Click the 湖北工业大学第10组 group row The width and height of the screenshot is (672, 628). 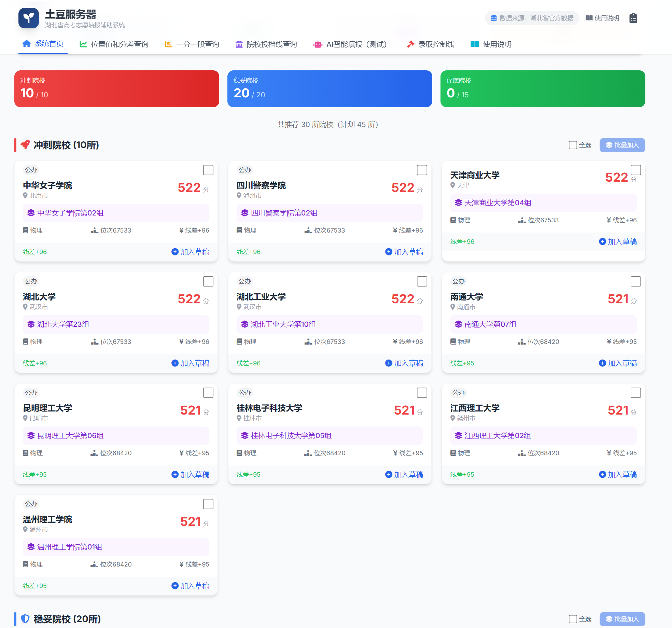tap(330, 324)
